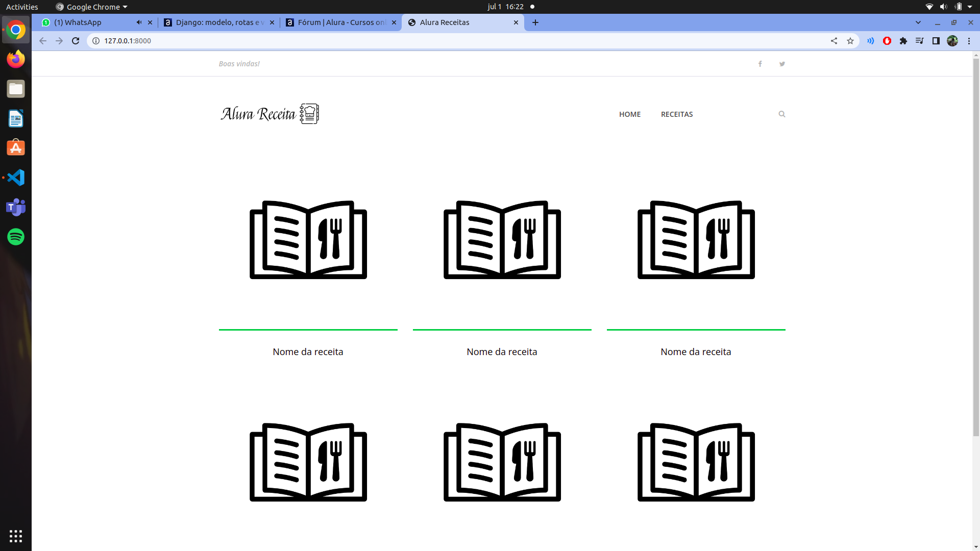Click the address bar URL
The width and height of the screenshot is (980, 551).
click(128, 41)
